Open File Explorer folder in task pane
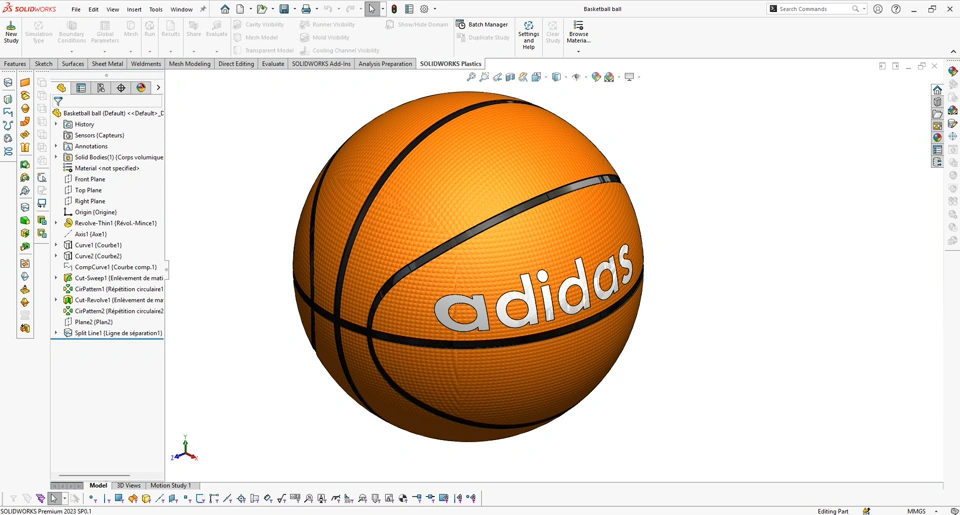 pyautogui.click(x=937, y=114)
